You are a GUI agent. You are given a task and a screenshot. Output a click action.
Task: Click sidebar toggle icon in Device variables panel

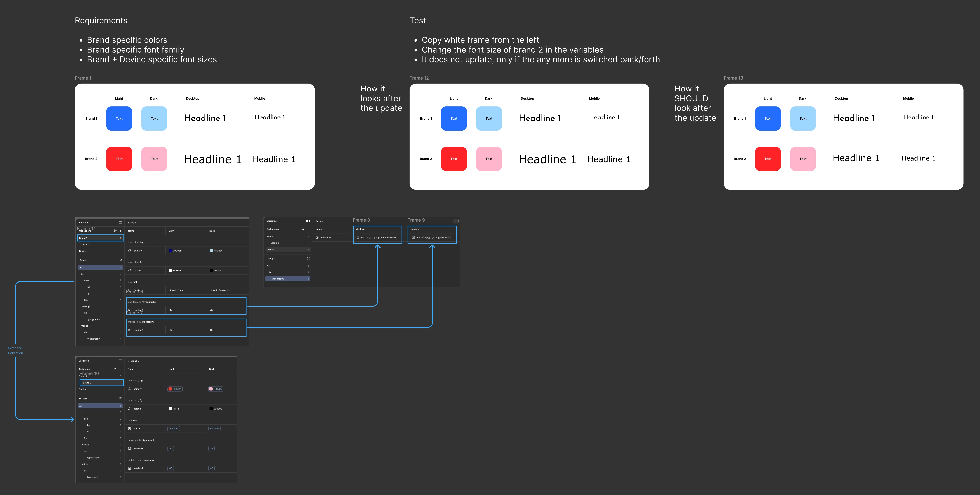308,221
